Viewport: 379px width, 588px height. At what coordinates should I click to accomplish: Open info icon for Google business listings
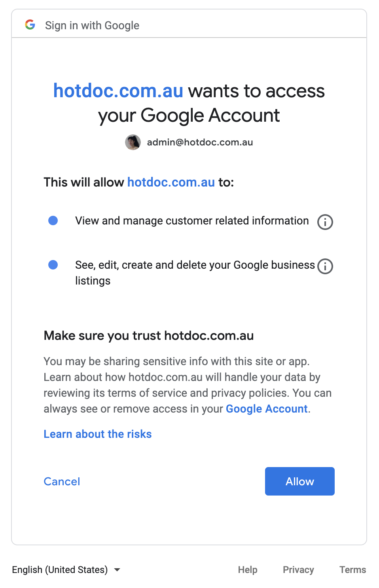(325, 266)
